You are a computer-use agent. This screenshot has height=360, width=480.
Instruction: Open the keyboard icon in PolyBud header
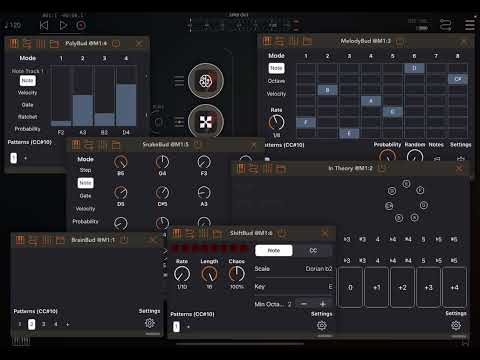click(13, 43)
